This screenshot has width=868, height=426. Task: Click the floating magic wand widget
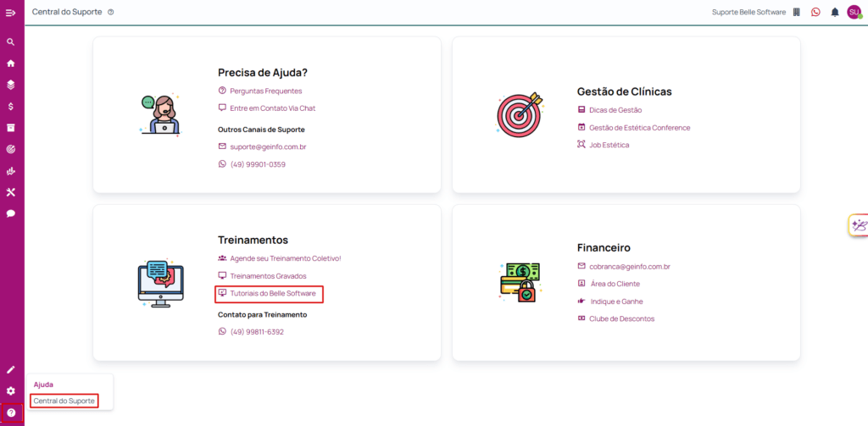click(x=859, y=225)
